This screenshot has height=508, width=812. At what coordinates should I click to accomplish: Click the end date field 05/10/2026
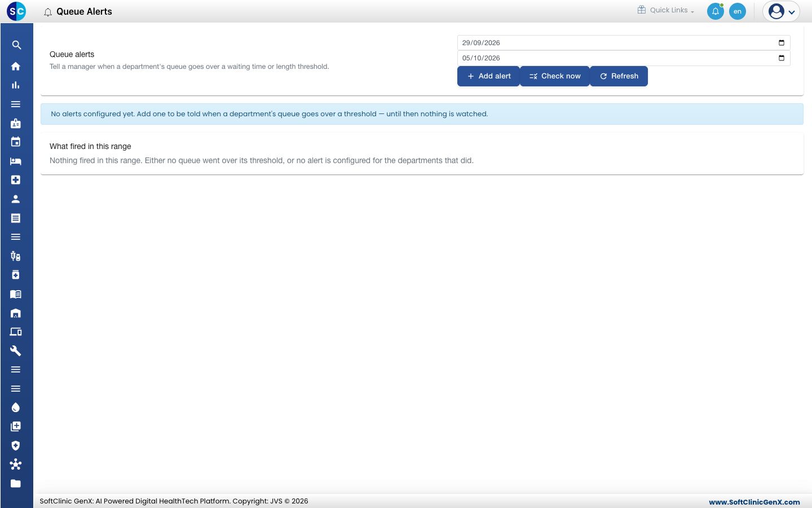624,58
